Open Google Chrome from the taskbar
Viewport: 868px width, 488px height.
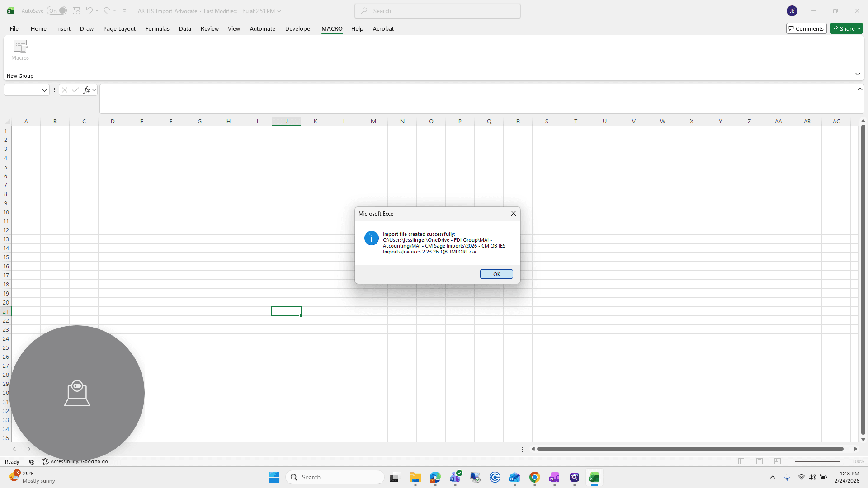coord(534,477)
